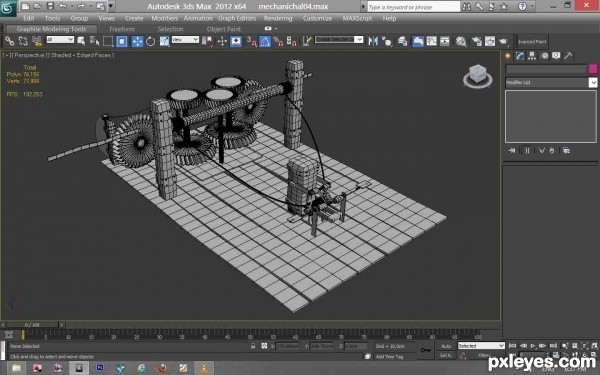Toggle the Graphite Modeling Tools ribbon icon
600x375 pixels.
tap(418, 41)
